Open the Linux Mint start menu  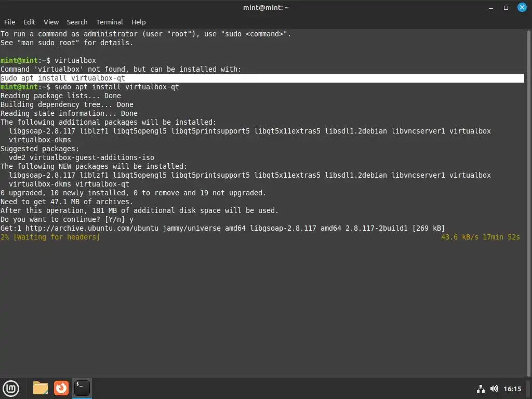(11, 389)
